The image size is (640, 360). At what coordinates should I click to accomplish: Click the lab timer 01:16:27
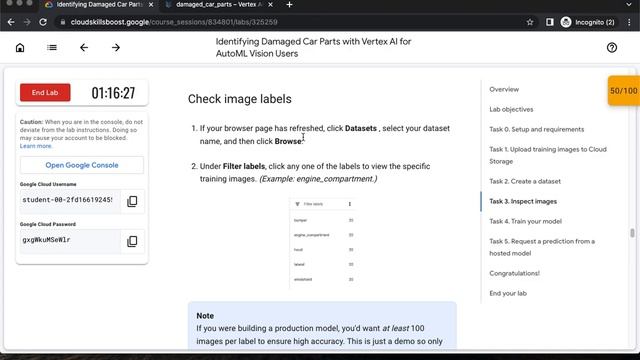point(113,93)
